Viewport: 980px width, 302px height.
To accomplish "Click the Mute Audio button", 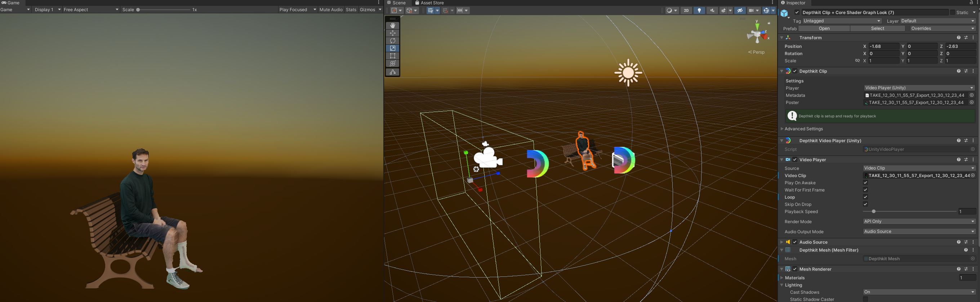I will point(331,9).
